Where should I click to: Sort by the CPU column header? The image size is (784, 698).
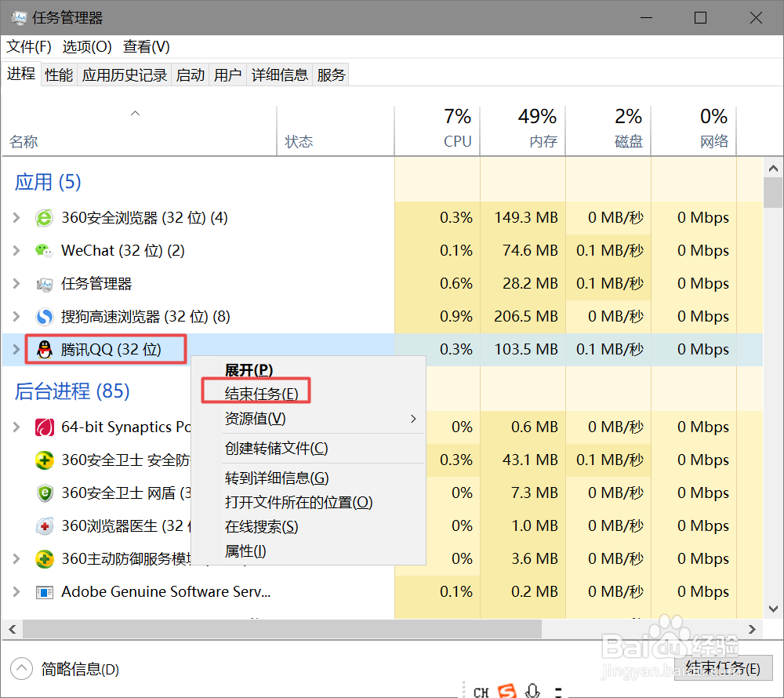pyautogui.click(x=437, y=131)
